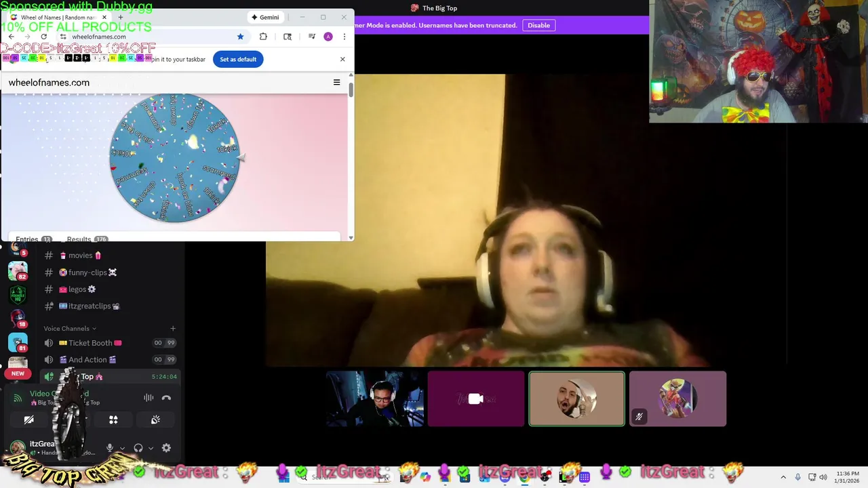Open taskbar clock showing 11:36 PM

tap(848, 477)
